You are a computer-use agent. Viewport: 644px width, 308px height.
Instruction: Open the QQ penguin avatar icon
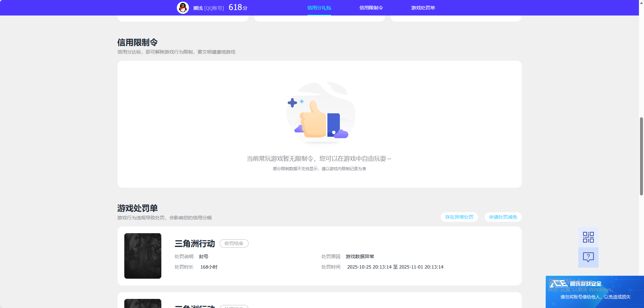tap(183, 7)
